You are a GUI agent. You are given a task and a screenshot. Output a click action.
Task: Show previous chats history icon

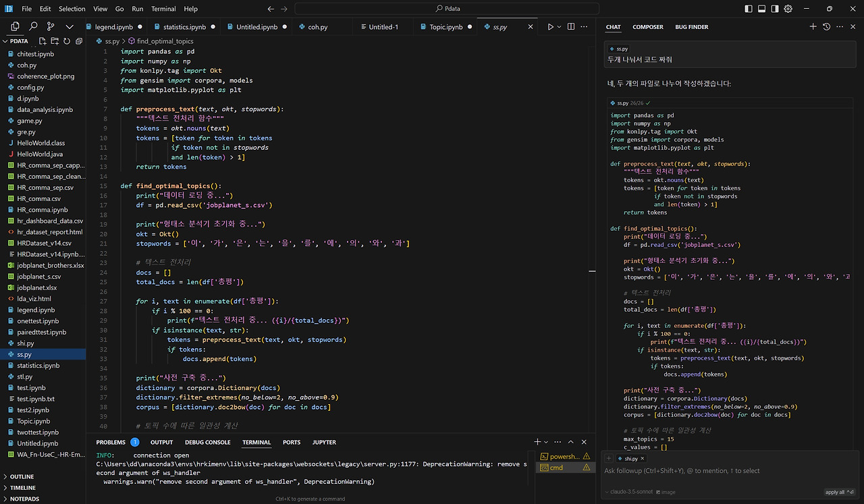pyautogui.click(x=826, y=27)
